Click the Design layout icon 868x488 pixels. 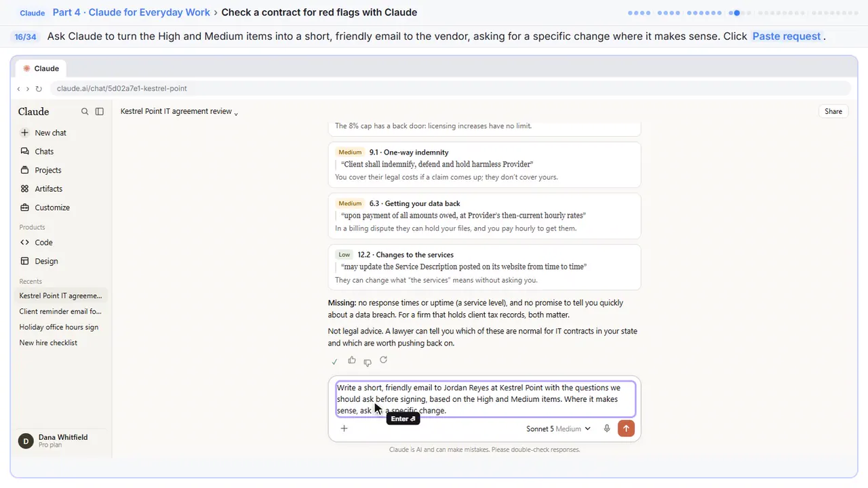tap(25, 261)
